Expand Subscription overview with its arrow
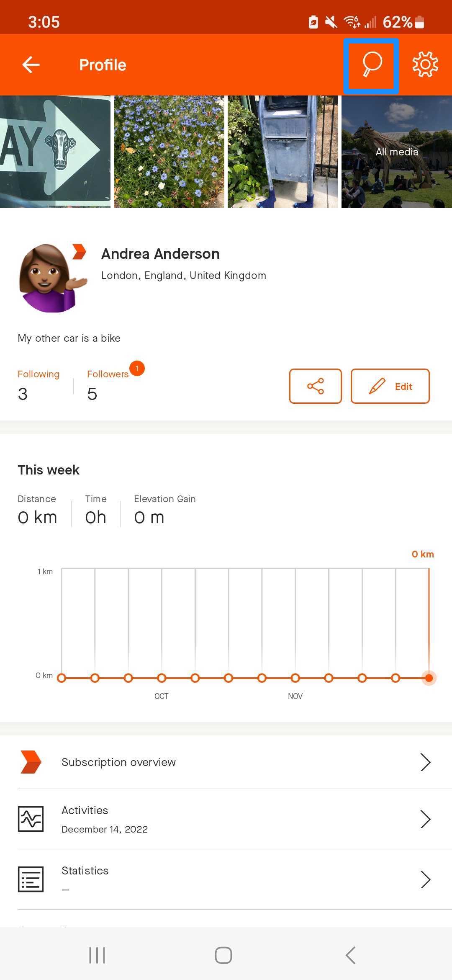 425,762
